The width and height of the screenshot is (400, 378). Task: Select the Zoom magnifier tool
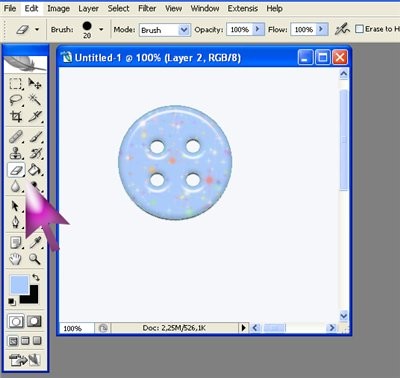(x=34, y=259)
